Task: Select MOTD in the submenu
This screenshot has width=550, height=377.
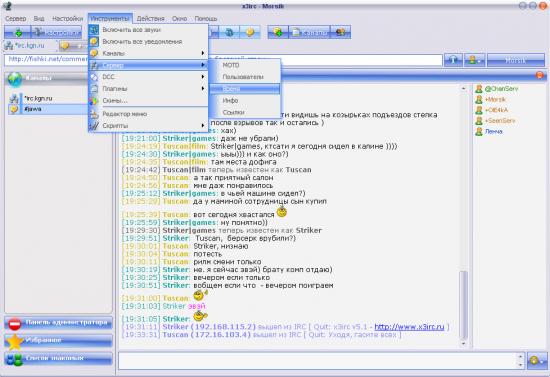Action: (x=245, y=65)
